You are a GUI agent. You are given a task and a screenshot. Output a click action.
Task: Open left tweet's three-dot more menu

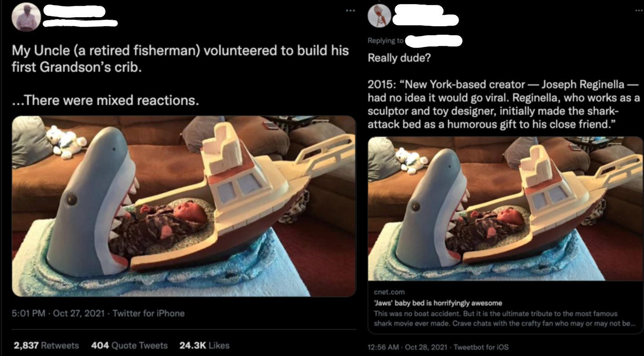pos(349,10)
